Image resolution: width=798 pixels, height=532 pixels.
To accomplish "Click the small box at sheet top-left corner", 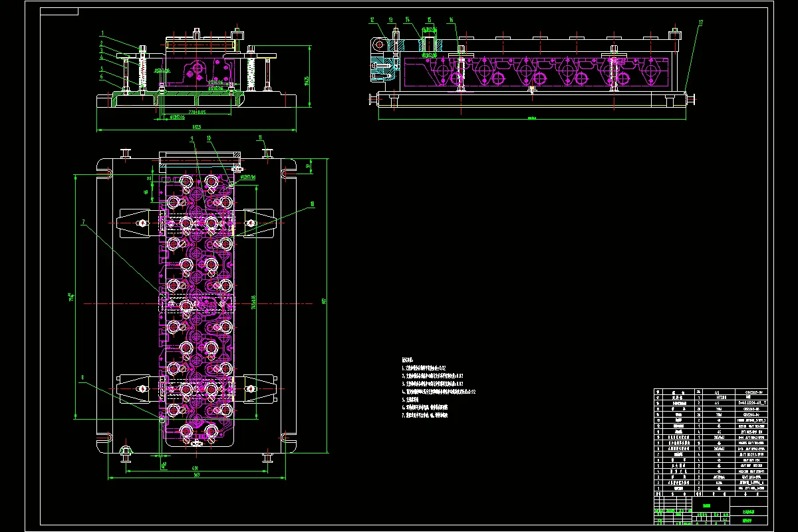I will point(59,11).
